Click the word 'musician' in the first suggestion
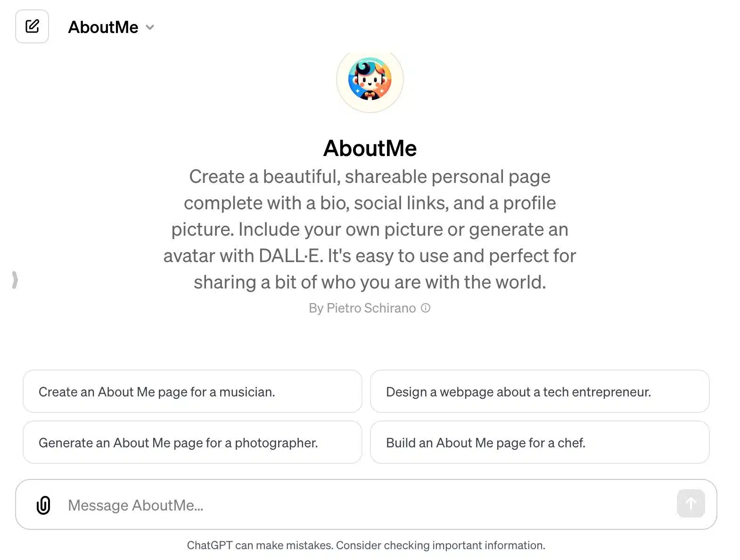The width and height of the screenshot is (740, 560). 247,392
